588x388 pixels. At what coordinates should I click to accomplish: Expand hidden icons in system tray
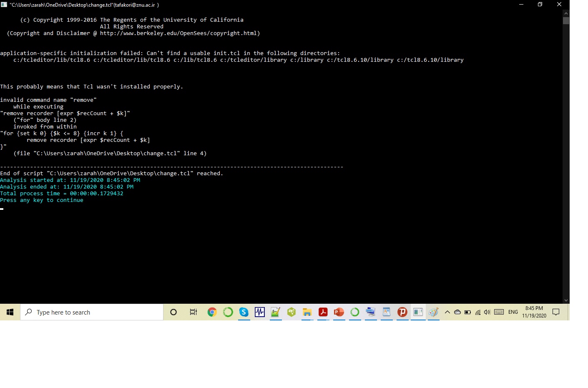[447, 312]
